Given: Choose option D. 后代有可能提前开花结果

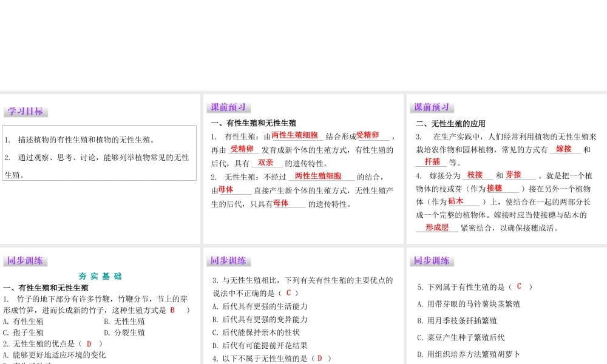Looking at the screenshot, I should [260, 346].
